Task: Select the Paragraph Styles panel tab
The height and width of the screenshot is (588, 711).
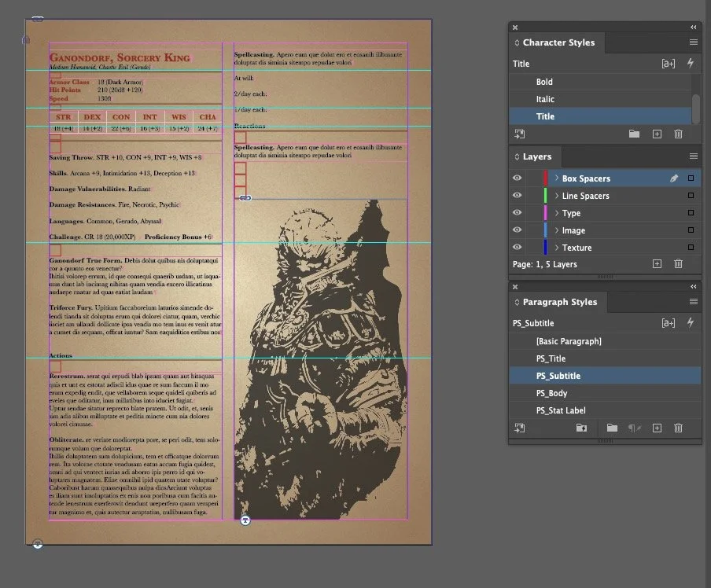Action: [559, 302]
